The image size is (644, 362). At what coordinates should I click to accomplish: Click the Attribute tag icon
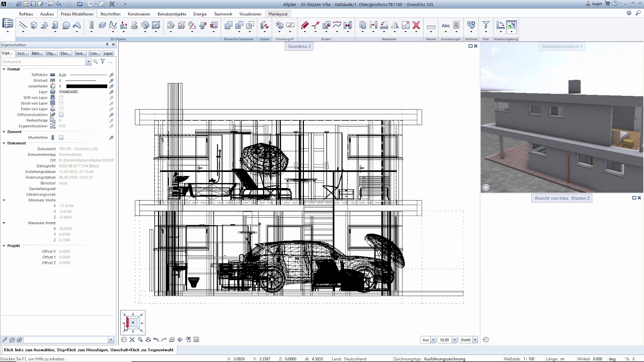coord(471,25)
